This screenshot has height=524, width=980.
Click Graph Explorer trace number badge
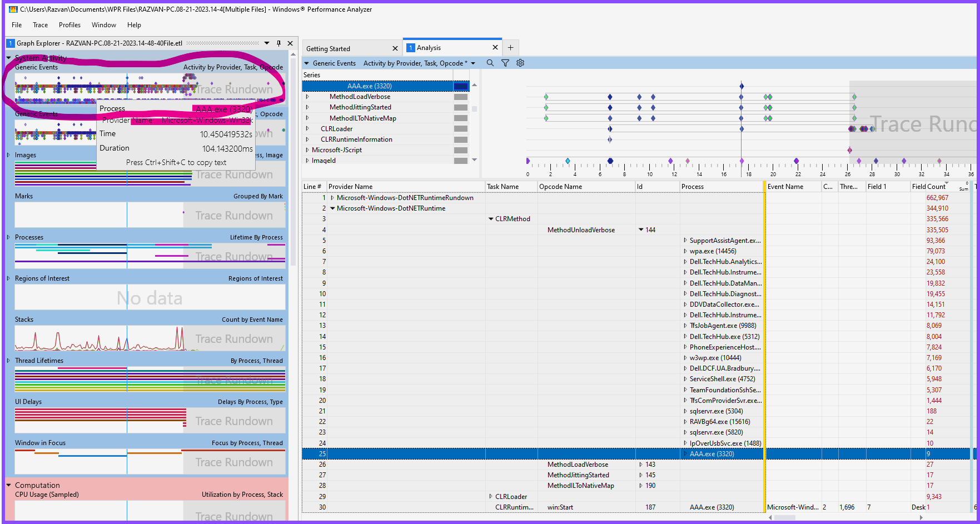[x=10, y=43]
